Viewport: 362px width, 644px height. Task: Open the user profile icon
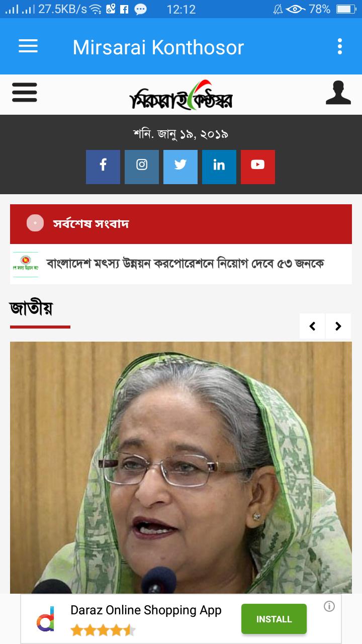click(x=338, y=93)
